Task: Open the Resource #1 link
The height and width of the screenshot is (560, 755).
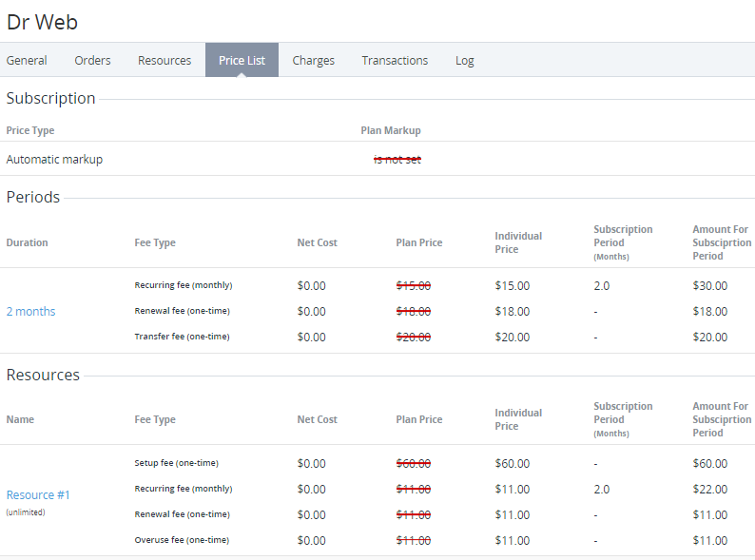Action: (38, 494)
